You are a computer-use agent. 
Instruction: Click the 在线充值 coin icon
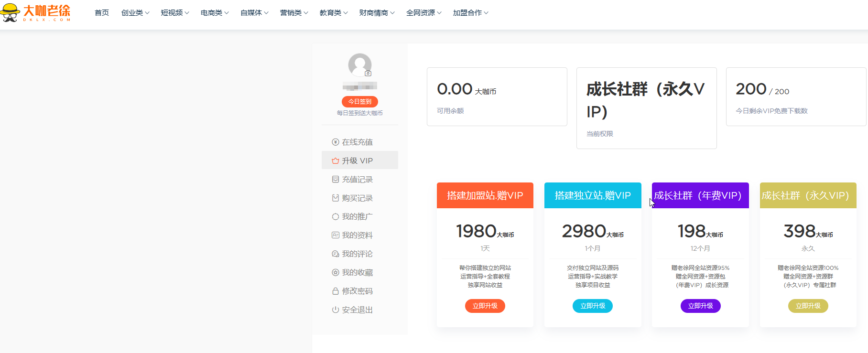coord(336,142)
